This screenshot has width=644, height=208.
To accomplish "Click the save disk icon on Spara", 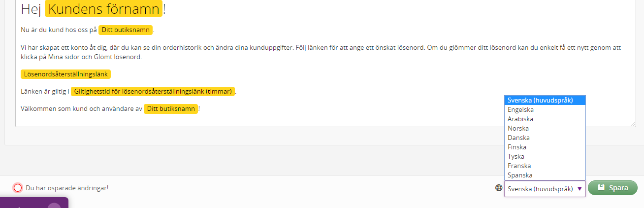I will click(601, 188).
